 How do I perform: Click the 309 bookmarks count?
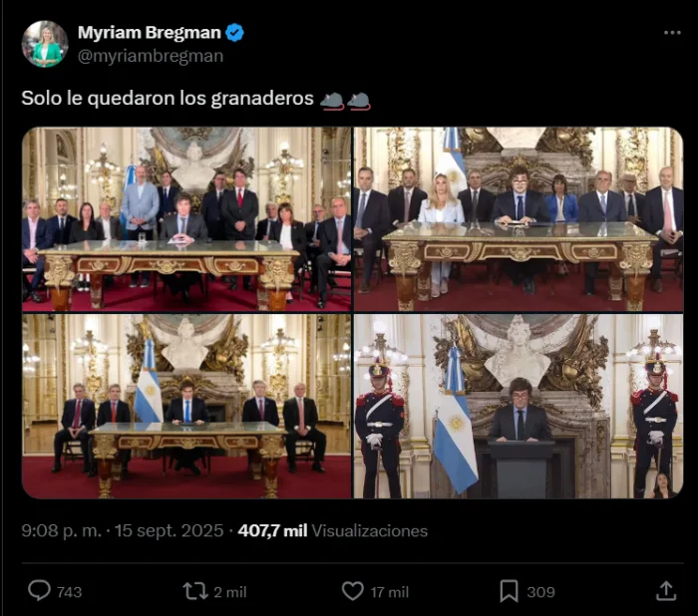coord(540,592)
